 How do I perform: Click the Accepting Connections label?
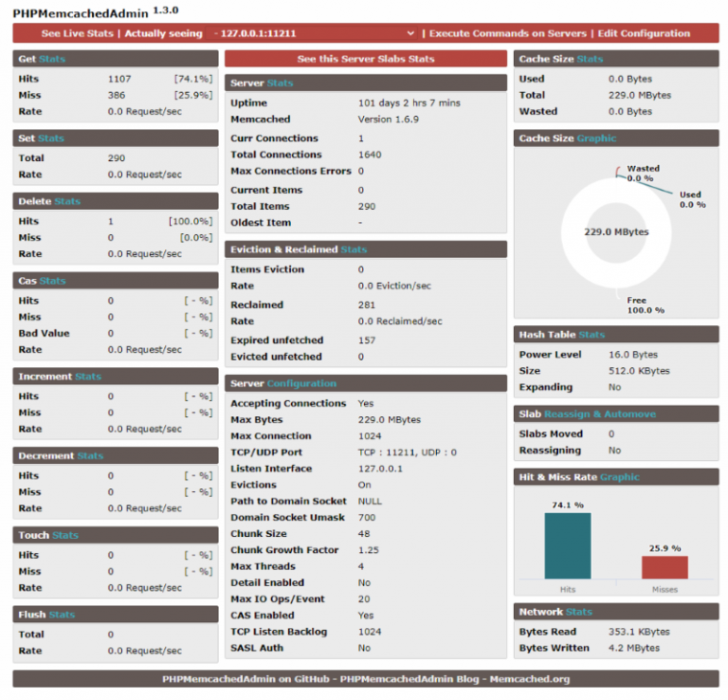[x=288, y=404]
